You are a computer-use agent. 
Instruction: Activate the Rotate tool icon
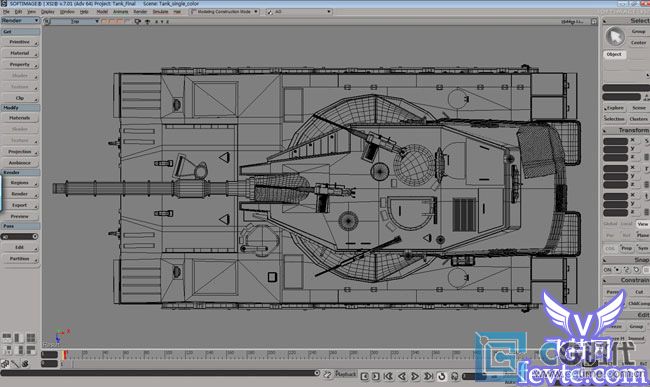click(x=647, y=169)
